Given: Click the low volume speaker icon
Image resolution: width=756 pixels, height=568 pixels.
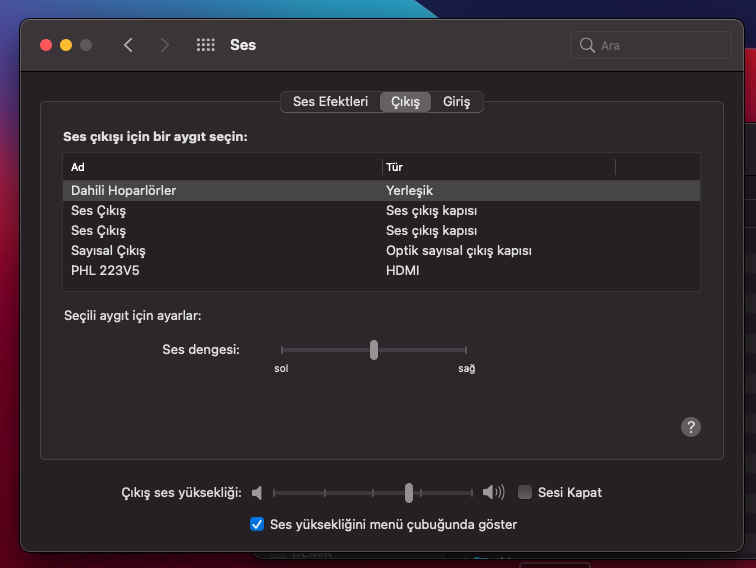Looking at the screenshot, I should coord(258,493).
